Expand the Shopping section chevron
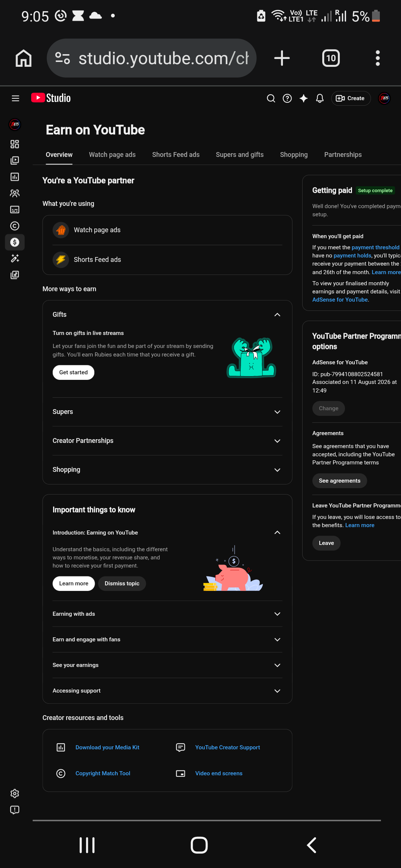401x868 pixels. coord(277,470)
